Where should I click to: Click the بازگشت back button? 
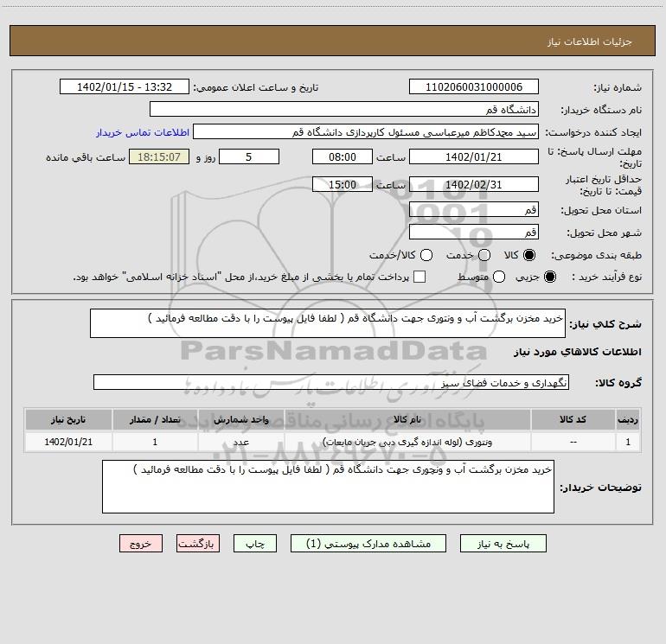[x=198, y=544]
